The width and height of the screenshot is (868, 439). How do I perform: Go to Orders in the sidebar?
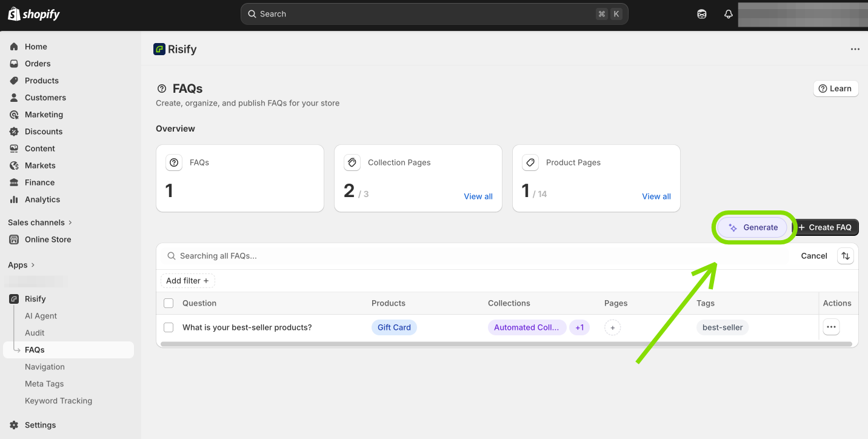tap(38, 64)
